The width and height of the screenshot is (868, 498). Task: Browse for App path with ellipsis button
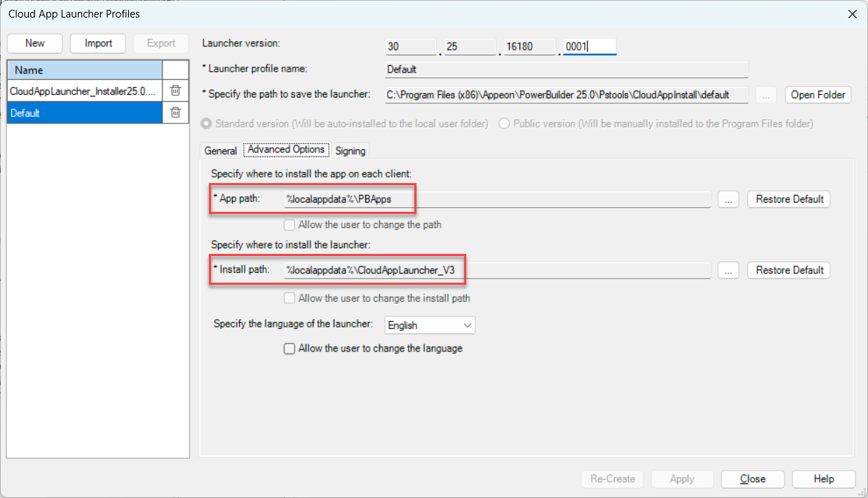(728, 200)
